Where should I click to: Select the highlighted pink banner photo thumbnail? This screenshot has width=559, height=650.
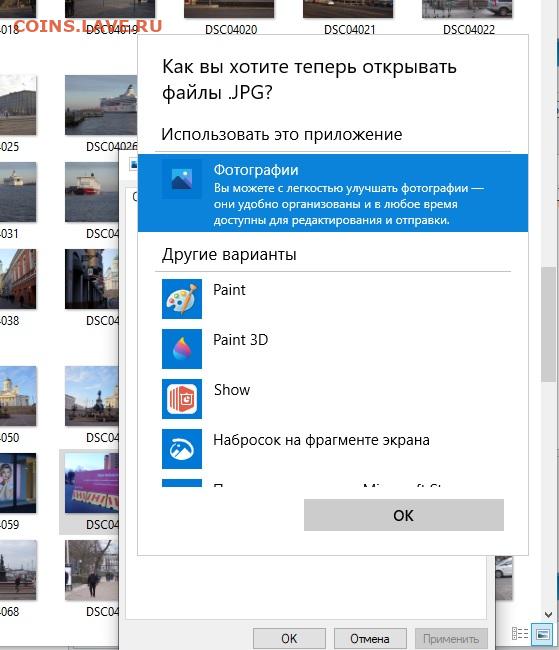pos(91,483)
